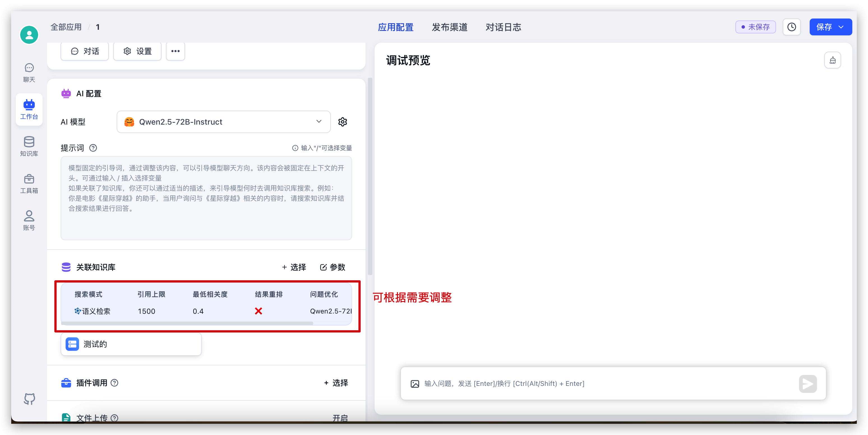This screenshot has height=435, width=868.
Task: Click the prompt (提示词) help question icon
Action: [x=93, y=148]
